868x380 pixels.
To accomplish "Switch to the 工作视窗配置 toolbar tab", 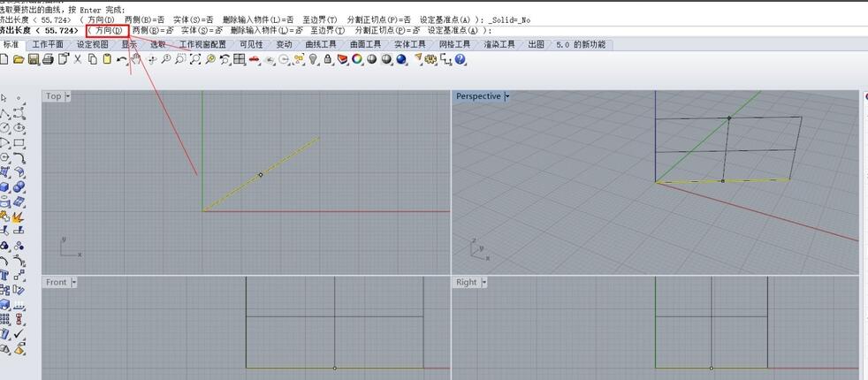I will pos(202,44).
